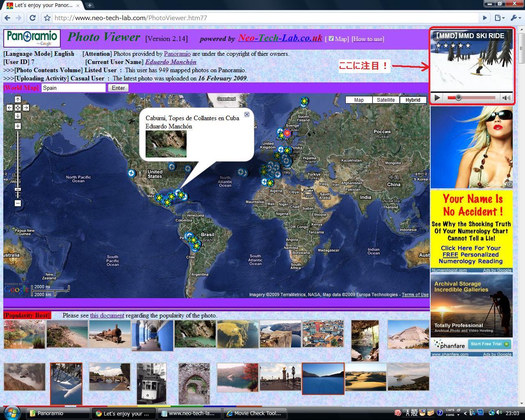Open the blue arched corridor thumbnail
This screenshot has width=525, height=420.
(x=153, y=336)
